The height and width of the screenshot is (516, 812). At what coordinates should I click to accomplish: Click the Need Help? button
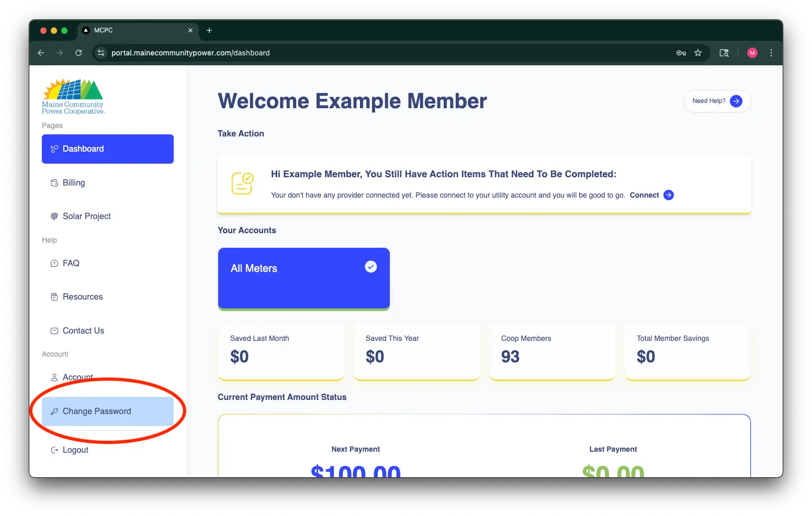pyautogui.click(x=717, y=101)
